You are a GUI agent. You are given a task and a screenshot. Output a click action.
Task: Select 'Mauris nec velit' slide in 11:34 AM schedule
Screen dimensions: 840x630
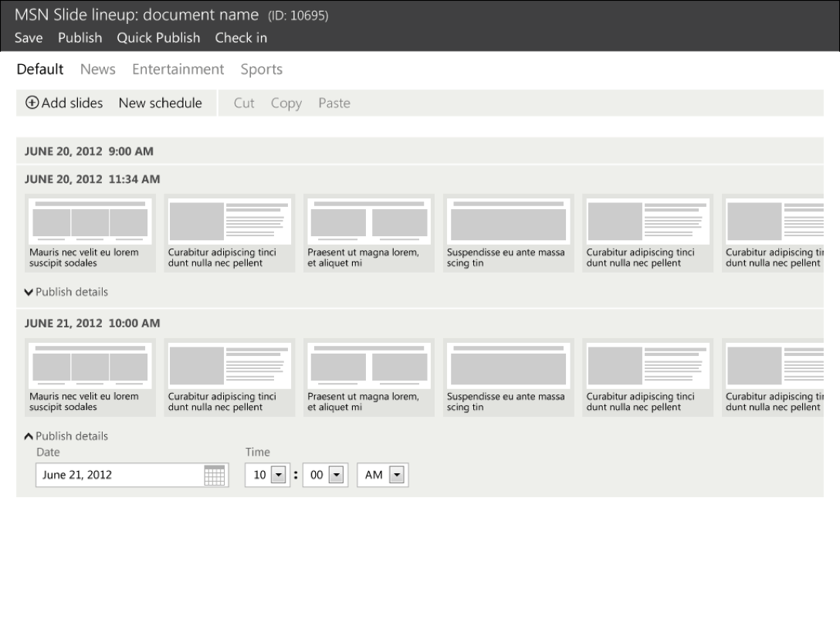click(x=90, y=233)
